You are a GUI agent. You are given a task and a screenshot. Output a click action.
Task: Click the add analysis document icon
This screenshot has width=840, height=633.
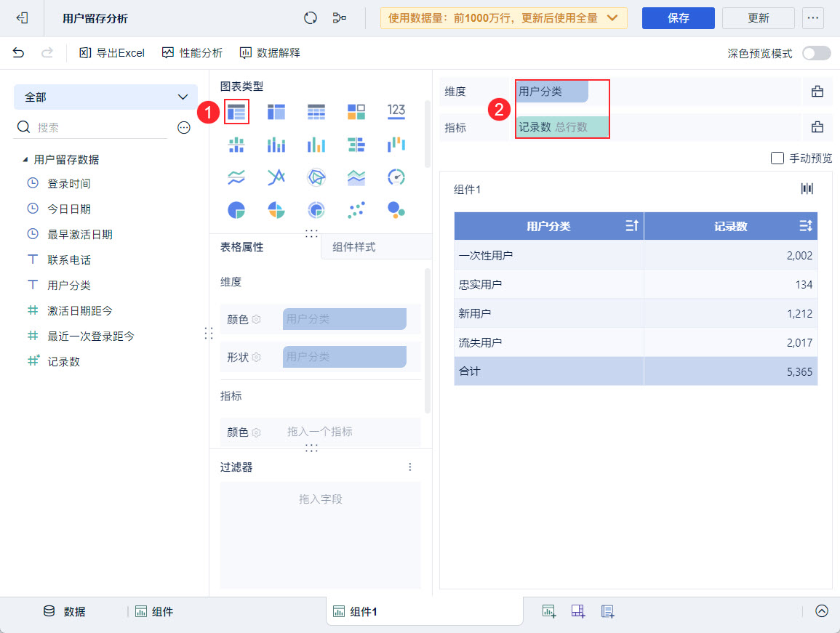[x=607, y=611]
